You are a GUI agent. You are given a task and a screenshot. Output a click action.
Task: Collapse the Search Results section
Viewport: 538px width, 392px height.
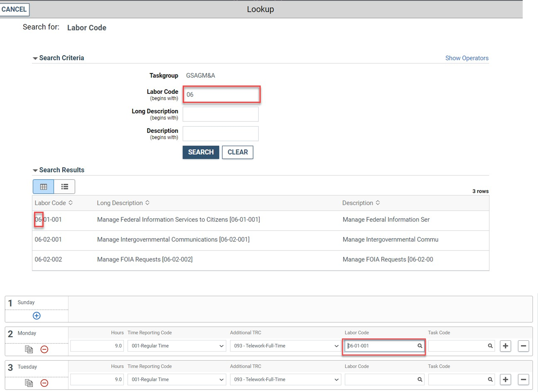click(x=35, y=170)
